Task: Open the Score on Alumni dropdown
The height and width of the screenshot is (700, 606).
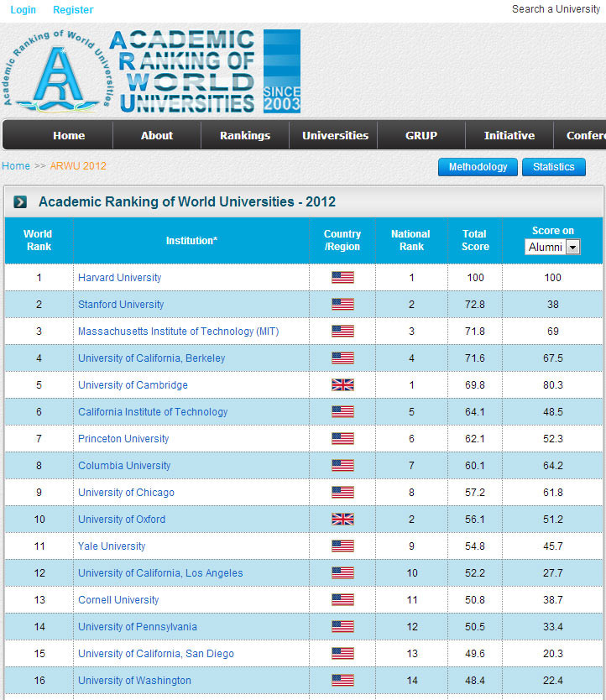Action: pyautogui.click(x=552, y=247)
